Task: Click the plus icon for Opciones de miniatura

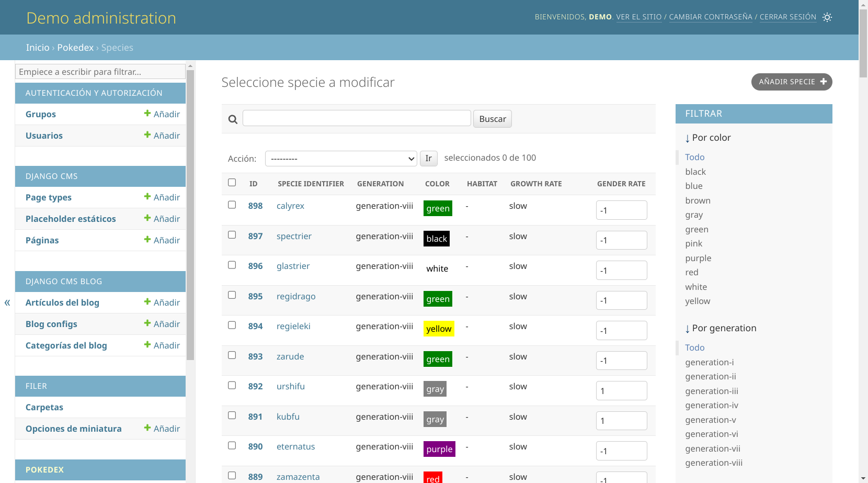Action: [x=147, y=428]
